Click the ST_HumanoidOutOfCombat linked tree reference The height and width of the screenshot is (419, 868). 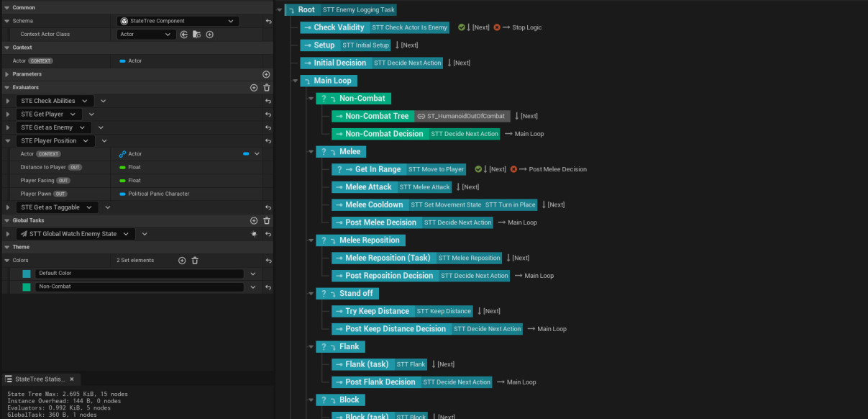[x=461, y=116]
